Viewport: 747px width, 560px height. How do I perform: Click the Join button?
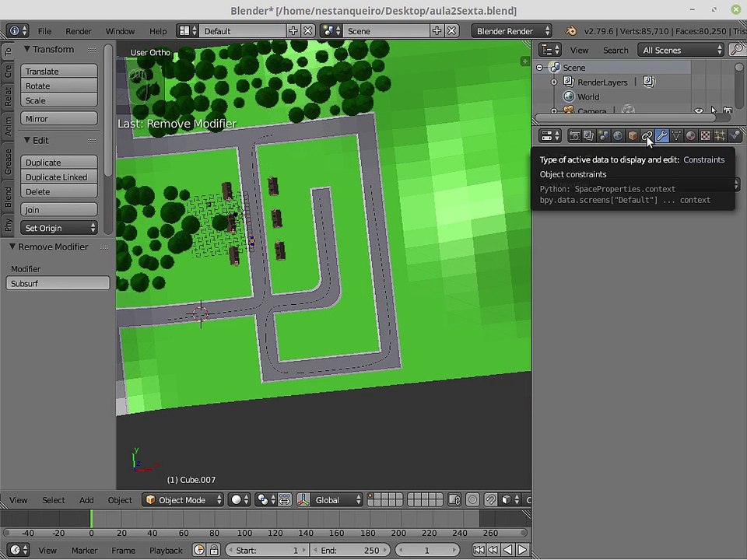click(59, 209)
